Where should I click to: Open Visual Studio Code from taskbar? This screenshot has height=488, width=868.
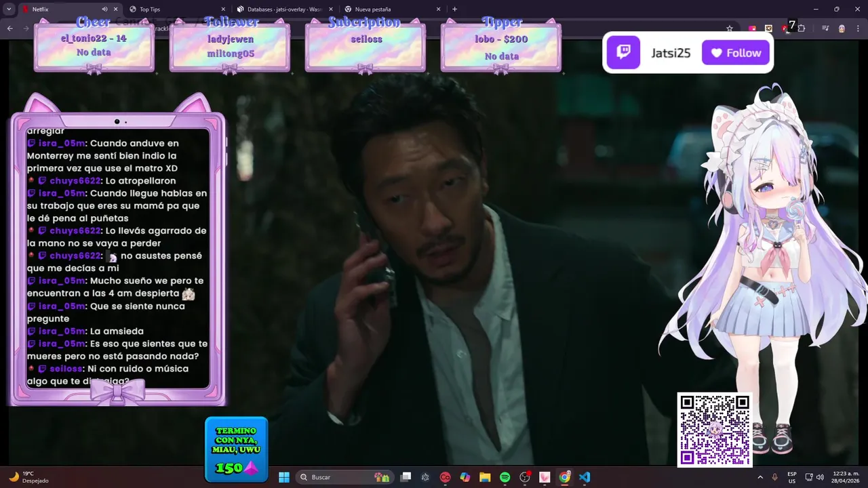[x=585, y=477]
